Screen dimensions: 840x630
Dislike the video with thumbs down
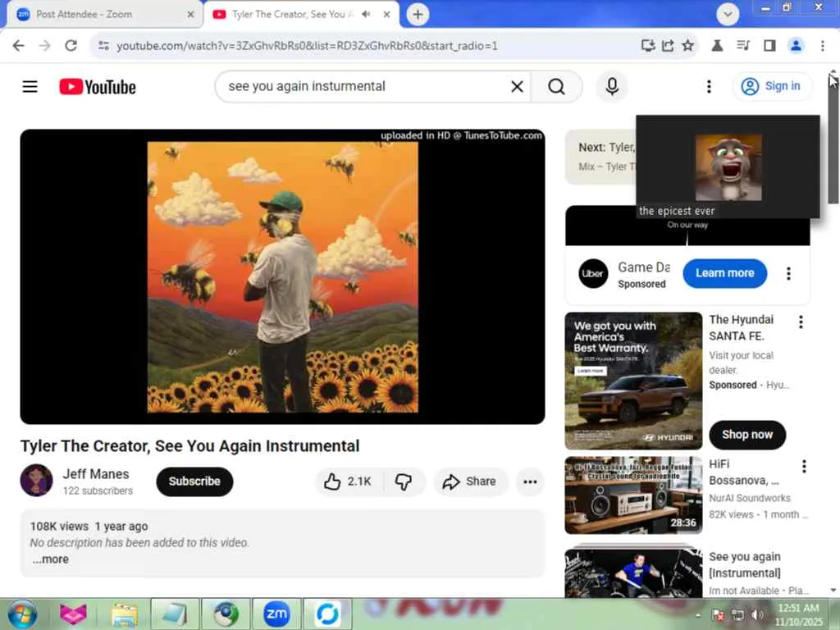404,482
